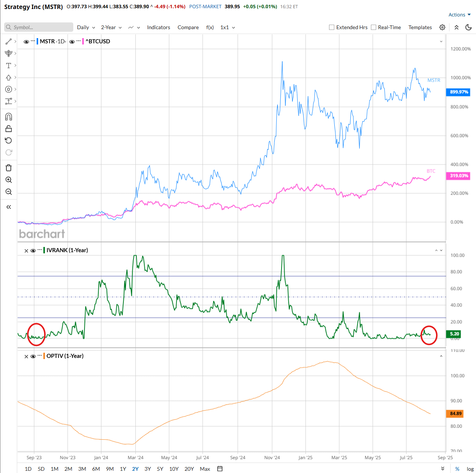This screenshot has height=473, width=476.
Task: Undo the last chart action
Action: (9, 140)
